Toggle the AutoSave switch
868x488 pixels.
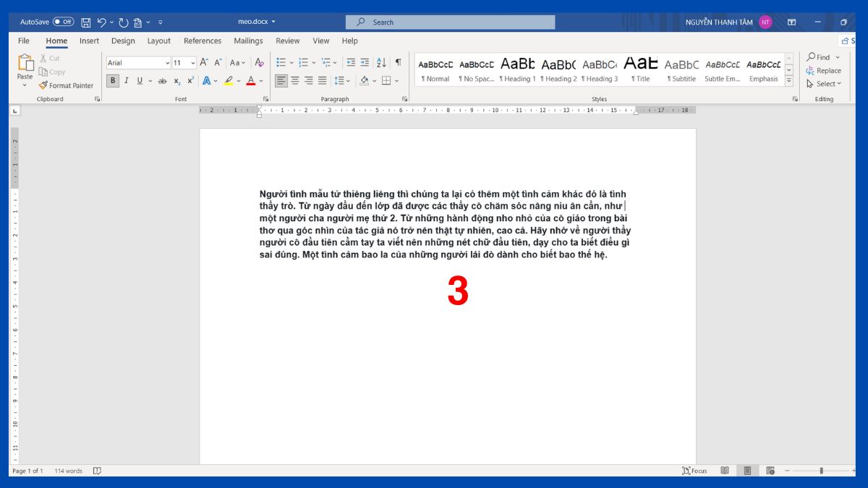click(x=63, y=22)
